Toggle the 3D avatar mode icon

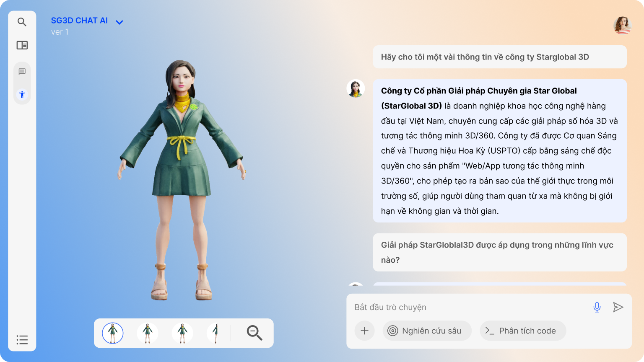22,94
